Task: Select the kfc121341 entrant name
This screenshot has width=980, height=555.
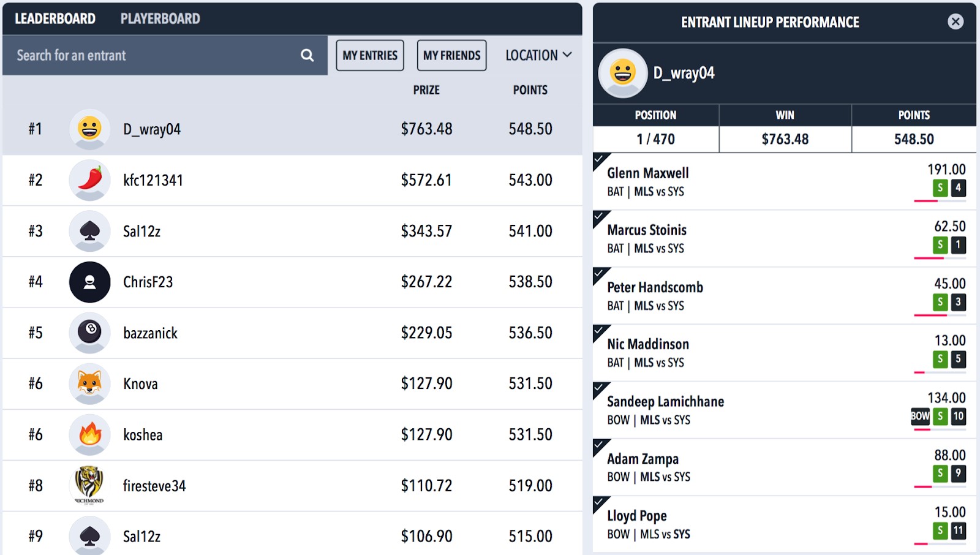Action: [153, 180]
